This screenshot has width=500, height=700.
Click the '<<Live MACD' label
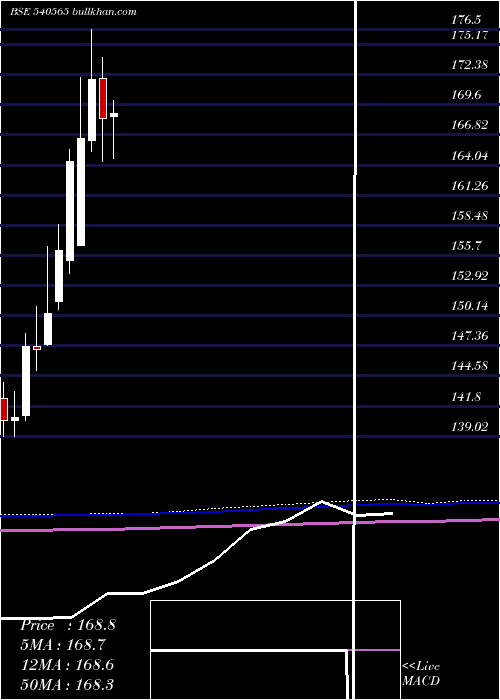pos(421,673)
